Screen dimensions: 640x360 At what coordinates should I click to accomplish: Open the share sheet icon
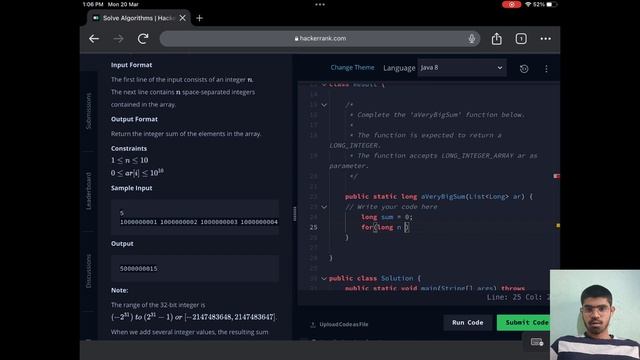pyautogui.click(x=496, y=39)
